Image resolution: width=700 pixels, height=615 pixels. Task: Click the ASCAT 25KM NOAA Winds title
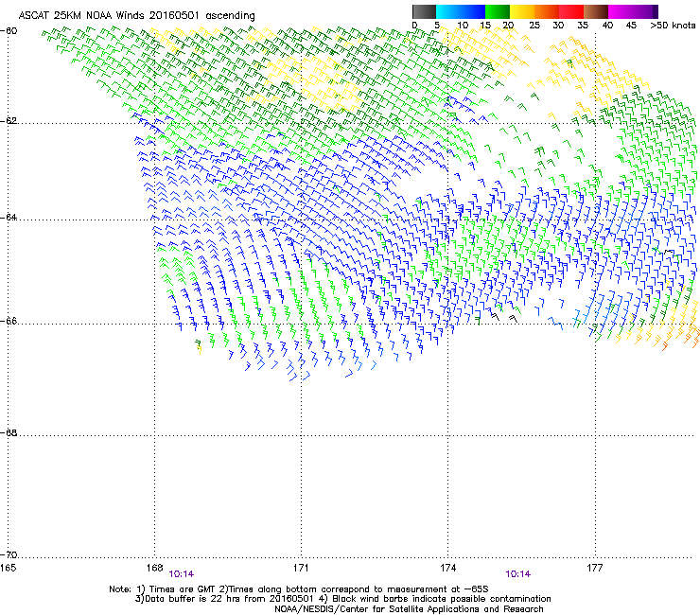coord(81,15)
